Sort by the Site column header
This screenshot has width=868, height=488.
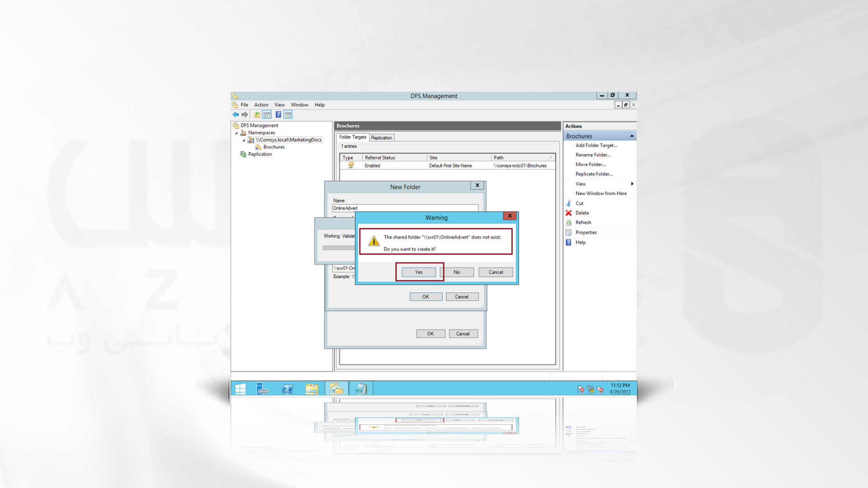pyautogui.click(x=459, y=158)
